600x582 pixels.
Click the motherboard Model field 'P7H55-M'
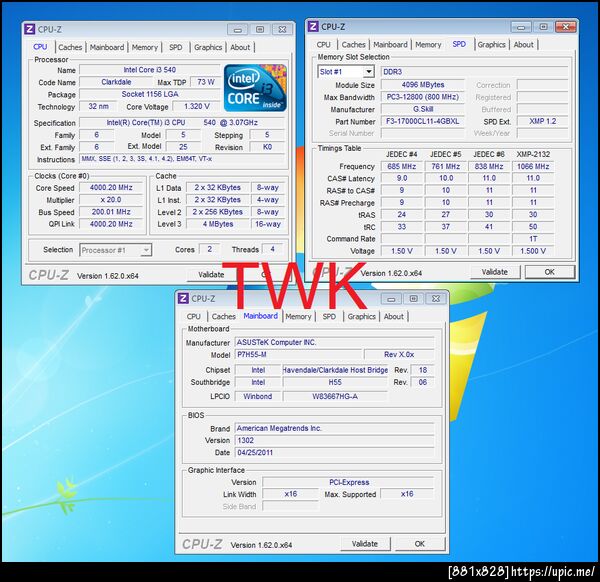pos(298,355)
